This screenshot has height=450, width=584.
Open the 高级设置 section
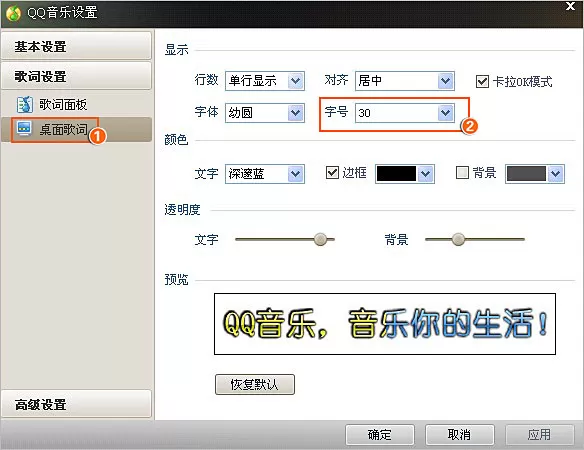point(76,404)
